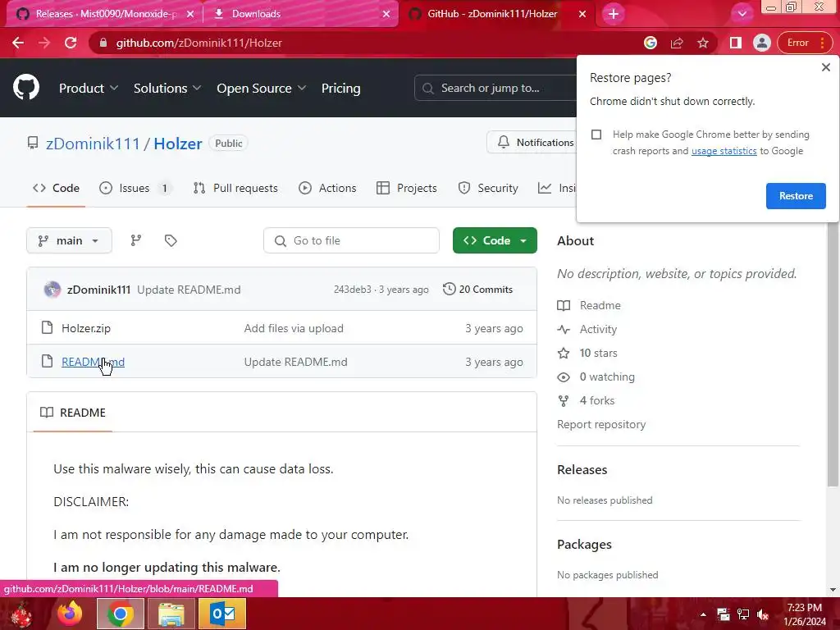This screenshot has height=630, width=840.
Task: Expand the Product menu
Action: [x=89, y=89]
